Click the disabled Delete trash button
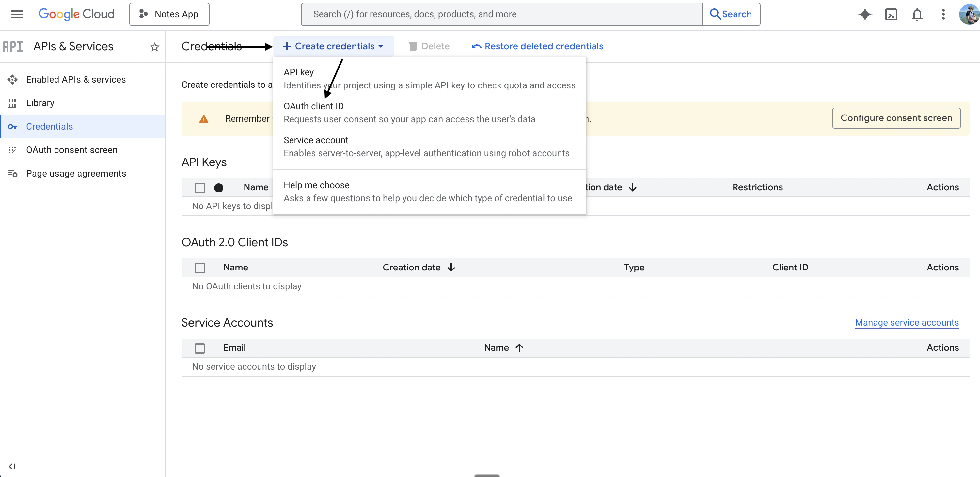The image size is (980, 477). tap(429, 46)
